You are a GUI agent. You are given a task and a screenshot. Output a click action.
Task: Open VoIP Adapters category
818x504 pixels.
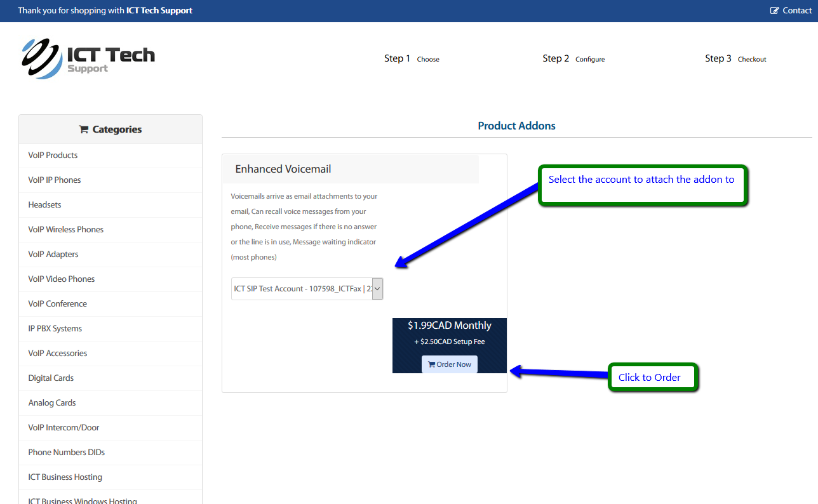pos(53,255)
